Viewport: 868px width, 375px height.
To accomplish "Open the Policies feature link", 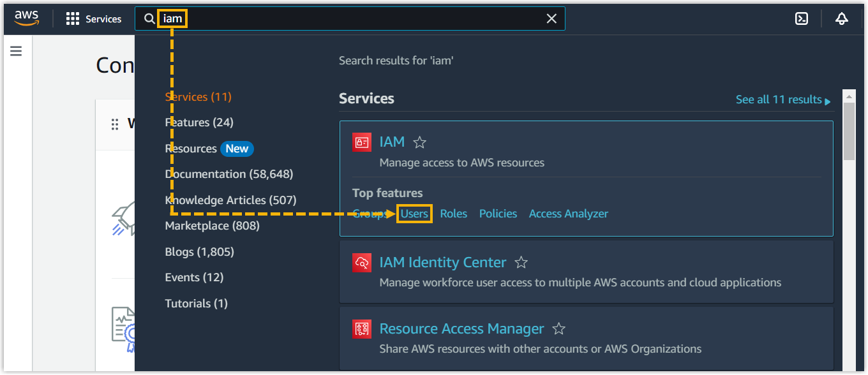I will 498,214.
